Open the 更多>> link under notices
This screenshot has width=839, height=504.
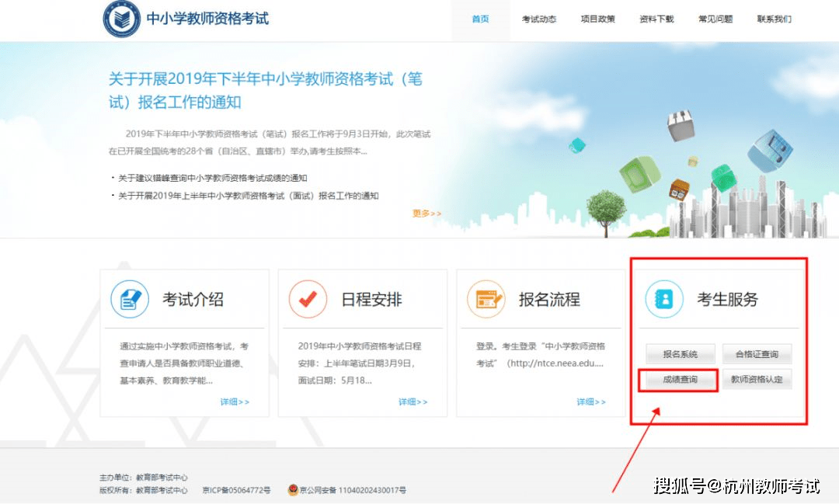point(426,214)
